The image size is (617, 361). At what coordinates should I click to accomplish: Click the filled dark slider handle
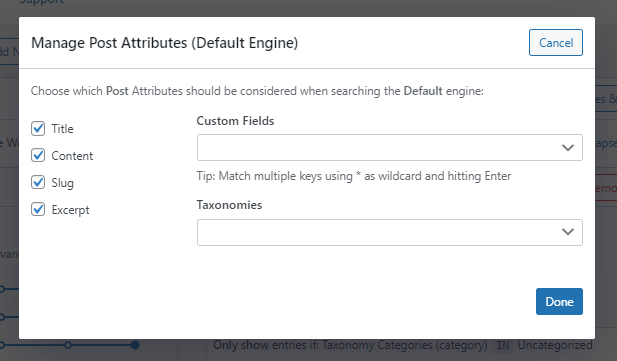point(135,345)
